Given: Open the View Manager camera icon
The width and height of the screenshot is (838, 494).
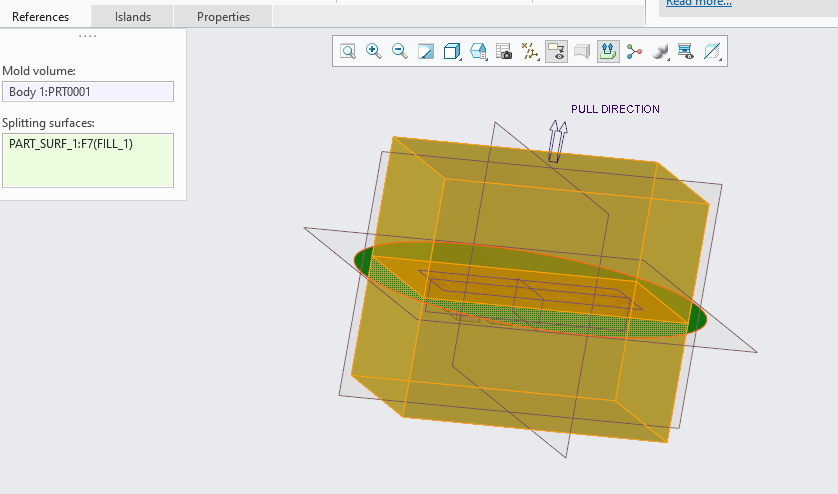Looking at the screenshot, I should [x=504, y=51].
